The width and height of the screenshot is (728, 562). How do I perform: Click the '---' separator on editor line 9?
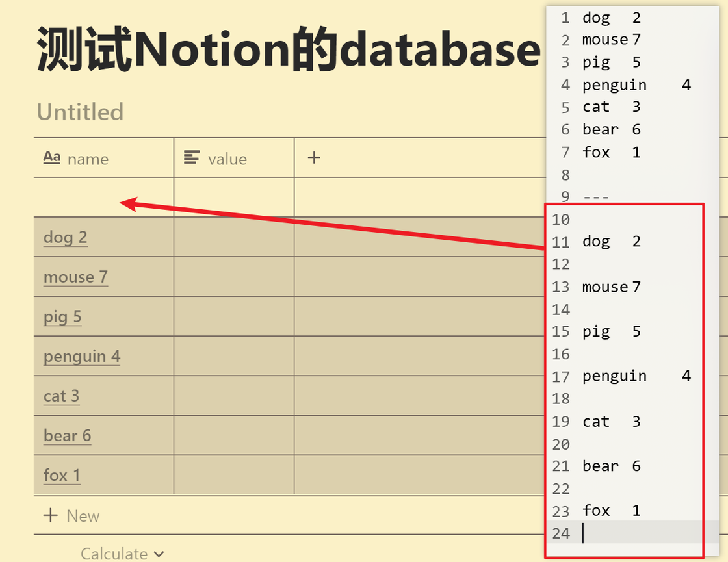coord(595,198)
